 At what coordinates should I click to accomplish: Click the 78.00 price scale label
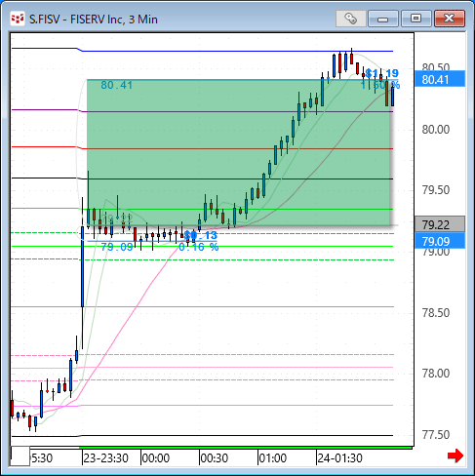[436, 374]
